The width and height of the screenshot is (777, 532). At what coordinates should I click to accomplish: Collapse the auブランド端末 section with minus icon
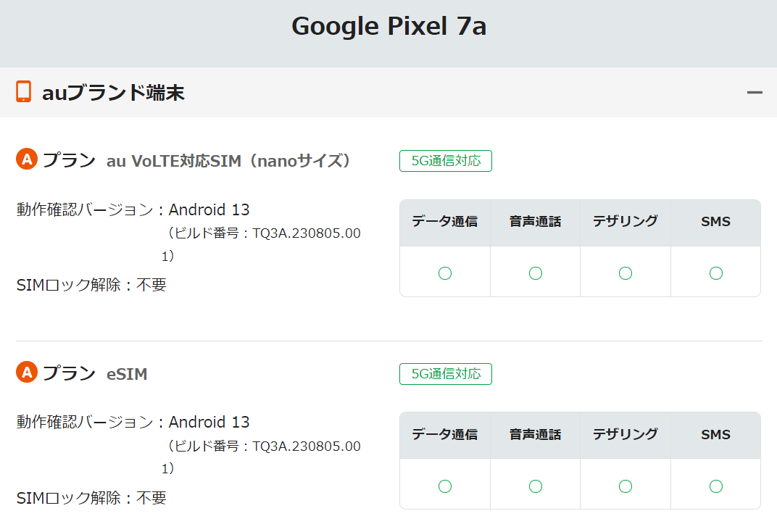point(755,92)
